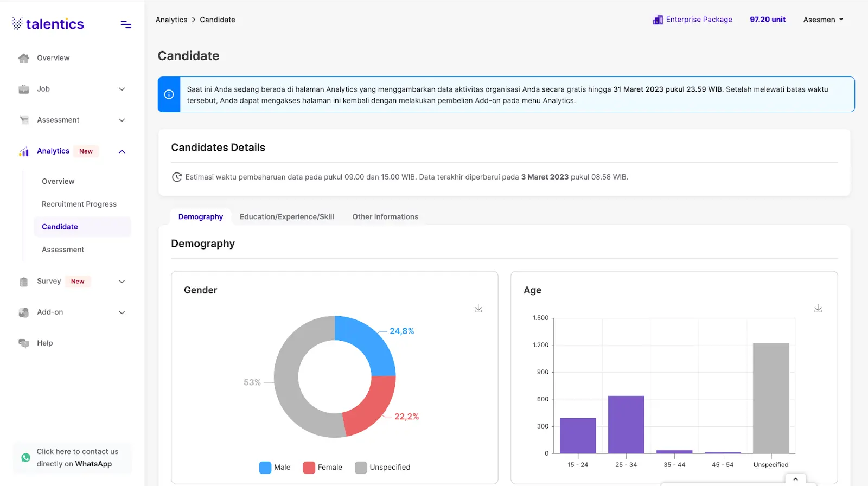Toggle the Male legend entry

point(275,468)
